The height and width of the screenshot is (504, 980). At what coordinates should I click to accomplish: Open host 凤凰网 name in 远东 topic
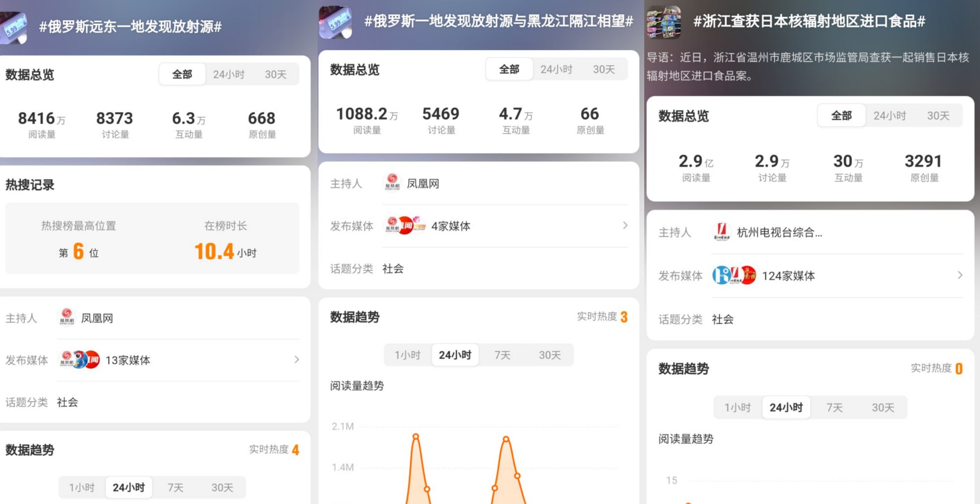coord(97,318)
